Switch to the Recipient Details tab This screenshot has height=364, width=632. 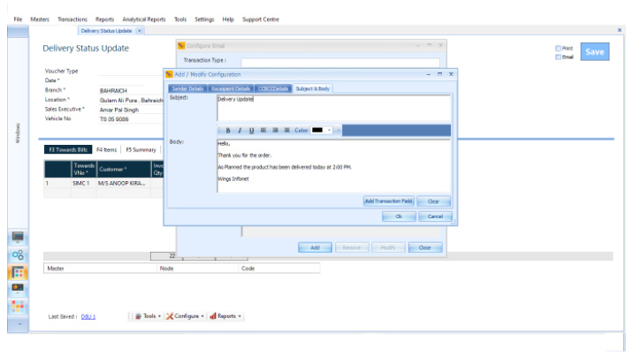(x=232, y=88)
